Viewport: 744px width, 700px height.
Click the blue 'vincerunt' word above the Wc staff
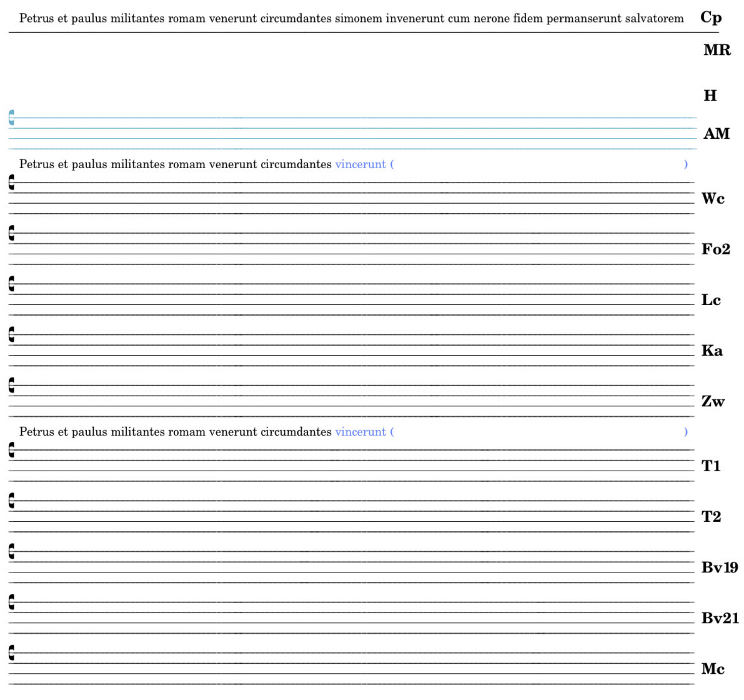click(360, 164)
